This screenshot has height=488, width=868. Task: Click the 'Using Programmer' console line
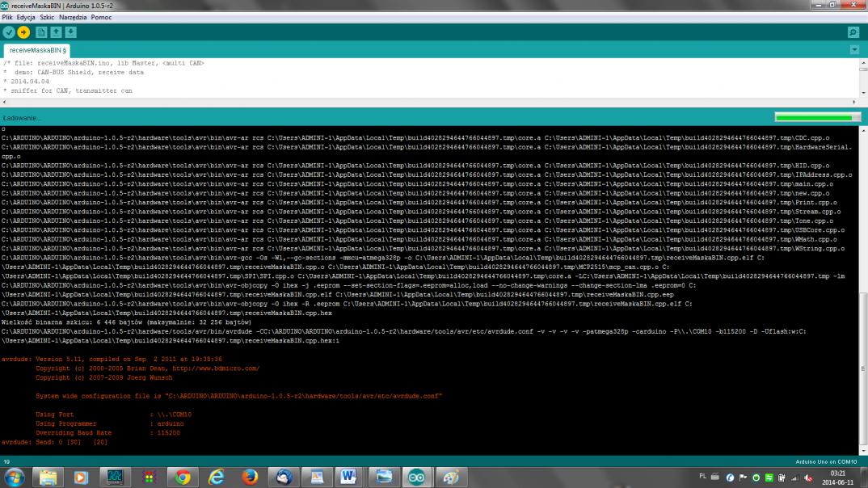tap(110, 424)
